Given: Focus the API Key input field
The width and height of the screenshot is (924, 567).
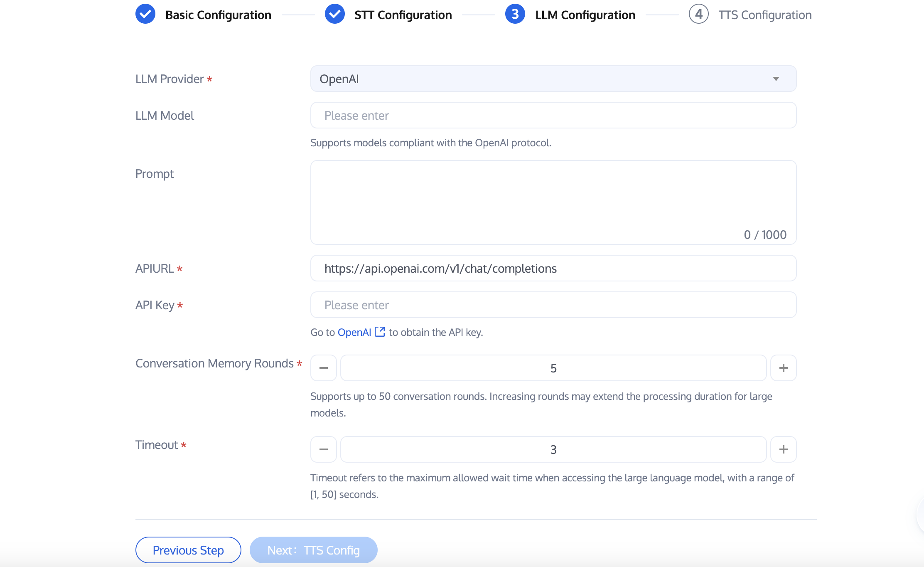Looking at the screenshot, I should point(553,305).
